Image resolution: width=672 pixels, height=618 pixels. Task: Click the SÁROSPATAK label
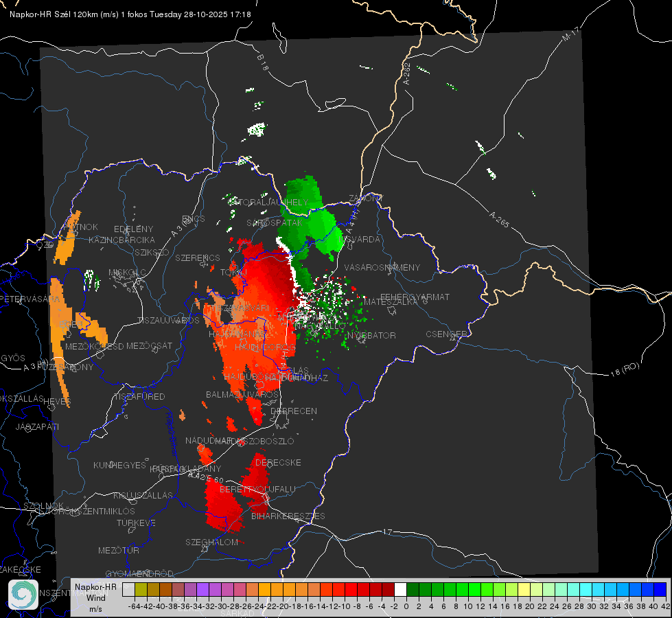tap(275, 222)
